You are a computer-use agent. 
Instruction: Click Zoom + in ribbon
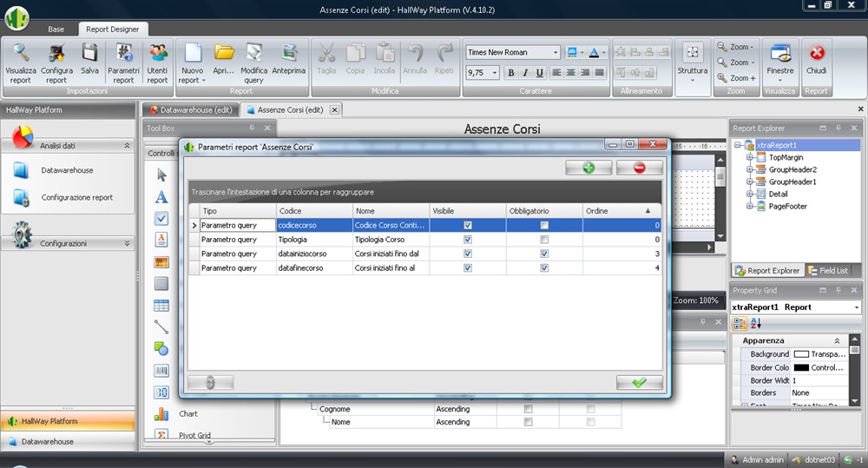click(737, 78)
